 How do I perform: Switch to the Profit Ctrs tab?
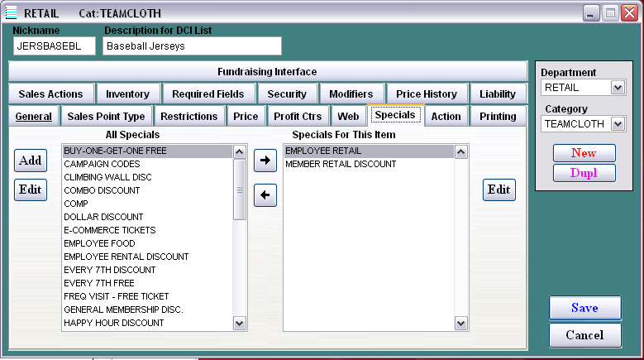tap(298, 117)
